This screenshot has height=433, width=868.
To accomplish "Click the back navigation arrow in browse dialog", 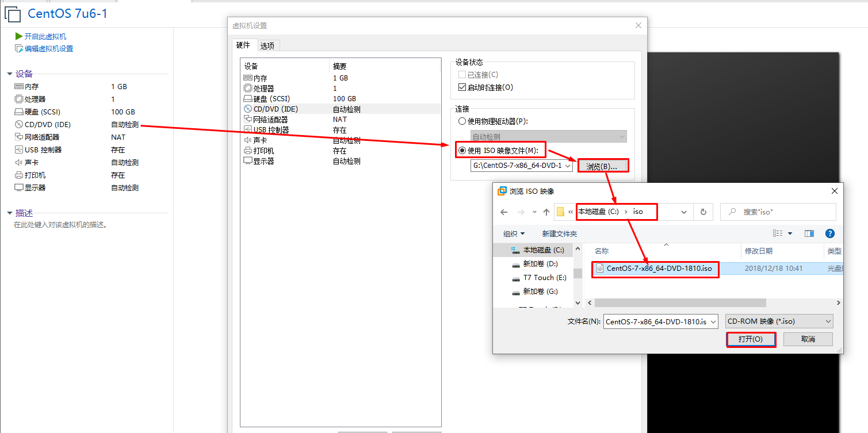I will (503, 212).
